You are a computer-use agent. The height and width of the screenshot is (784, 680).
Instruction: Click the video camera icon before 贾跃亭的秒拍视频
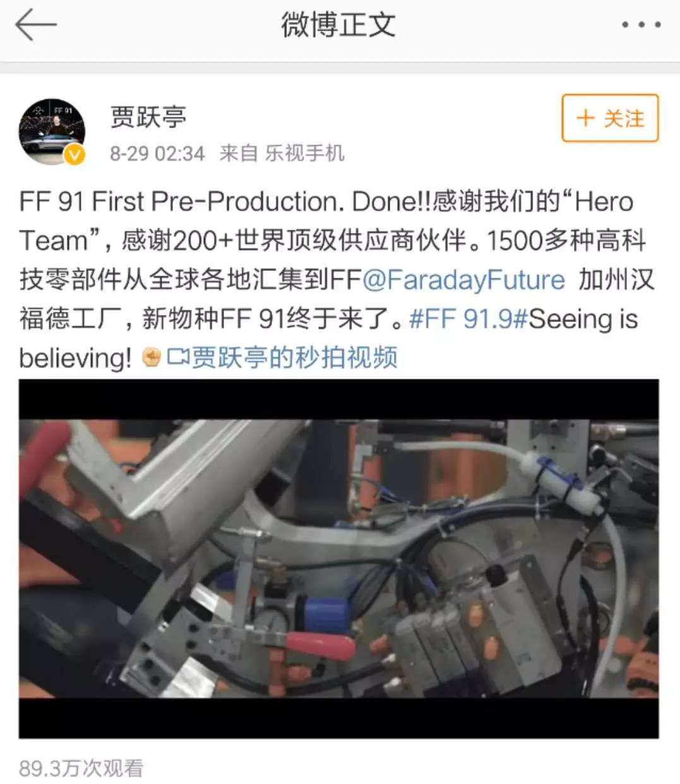click(x=178, y=358)
